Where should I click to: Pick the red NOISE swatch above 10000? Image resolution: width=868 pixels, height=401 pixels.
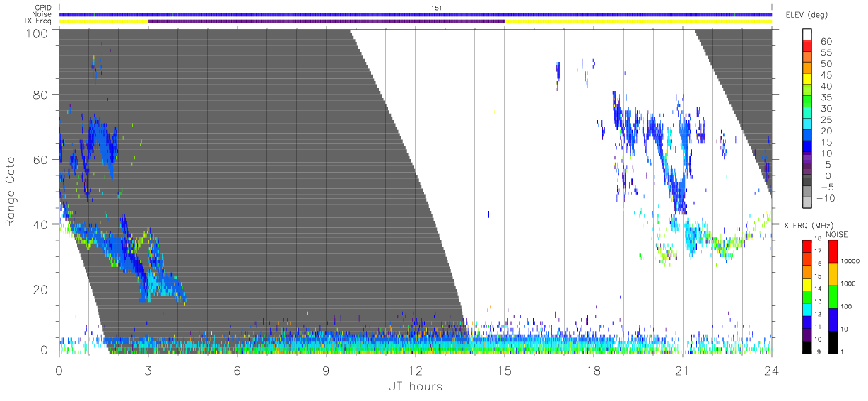click(x=833, y=252)
